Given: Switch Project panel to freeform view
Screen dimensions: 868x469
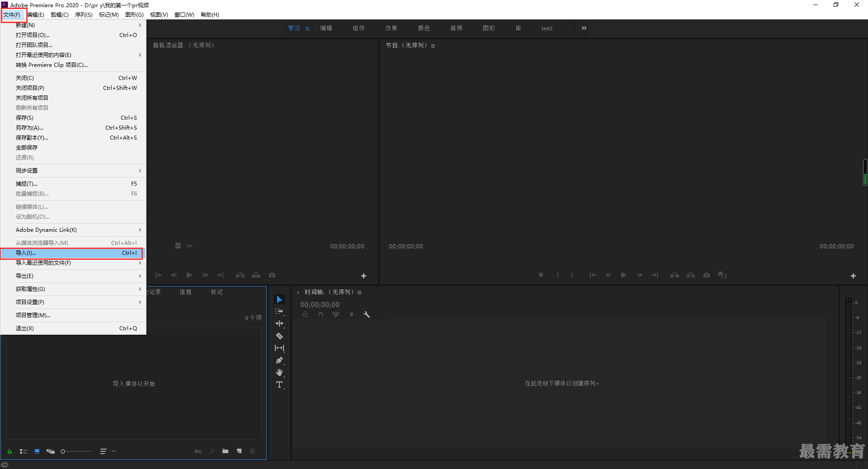Looking at the screenshot, I should click(51, 451).
